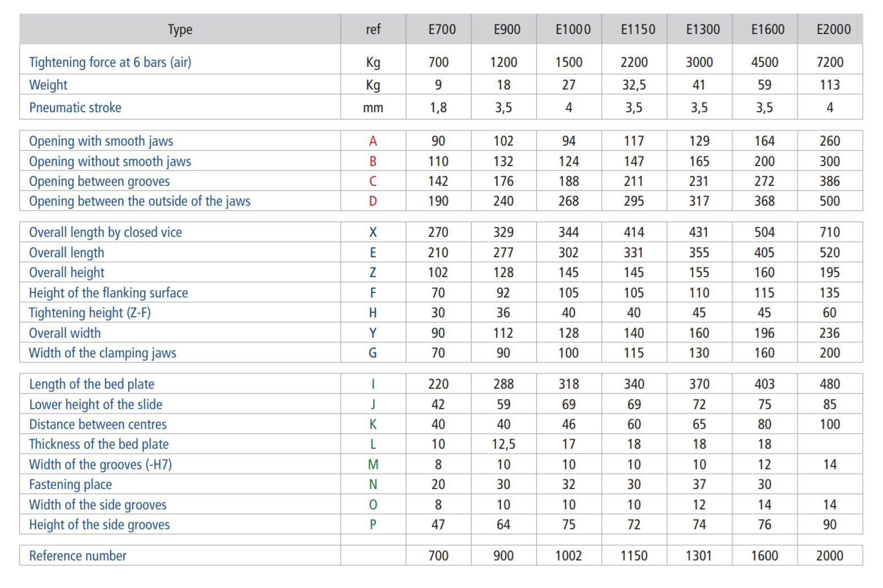Screen dimensions: 883x588
Task: Select the red reference letter D
Action: click(373, 201)
